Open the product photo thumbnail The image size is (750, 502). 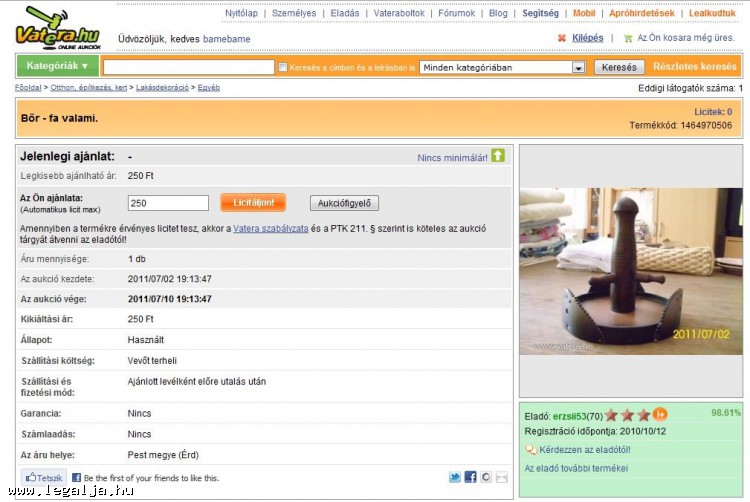(631, 270)
